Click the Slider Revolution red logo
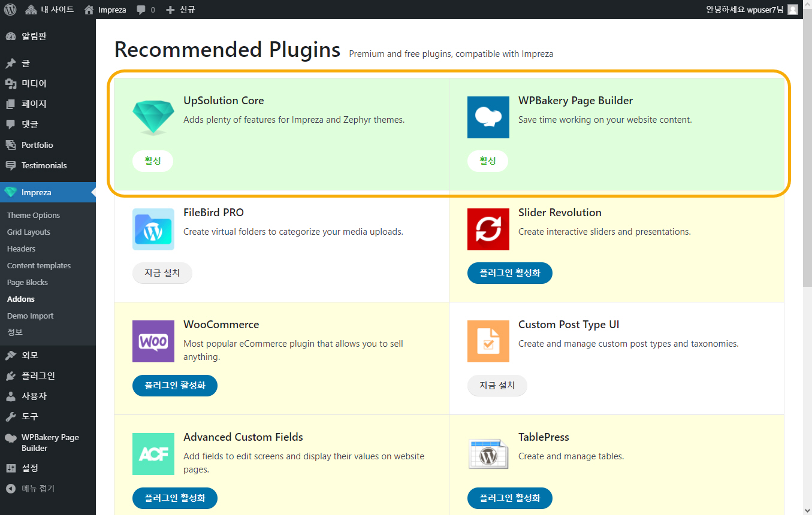Screen dimensions: 812x515 [x=488, y=229]
